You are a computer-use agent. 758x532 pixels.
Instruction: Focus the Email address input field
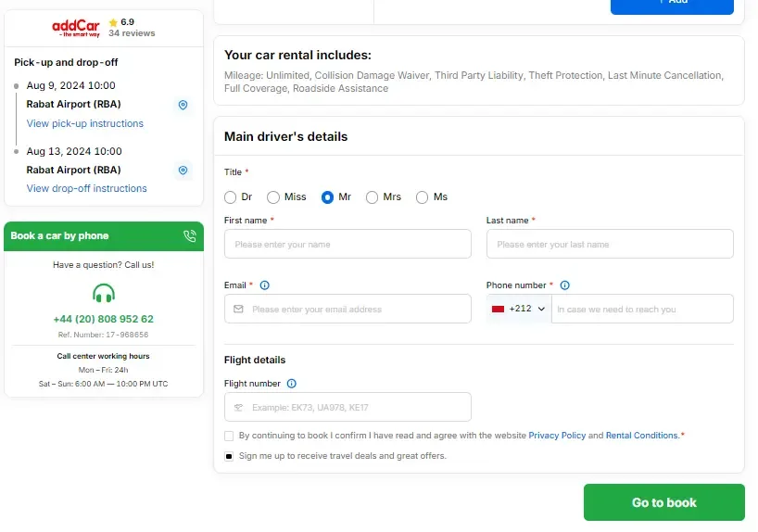tap(347, 309)
